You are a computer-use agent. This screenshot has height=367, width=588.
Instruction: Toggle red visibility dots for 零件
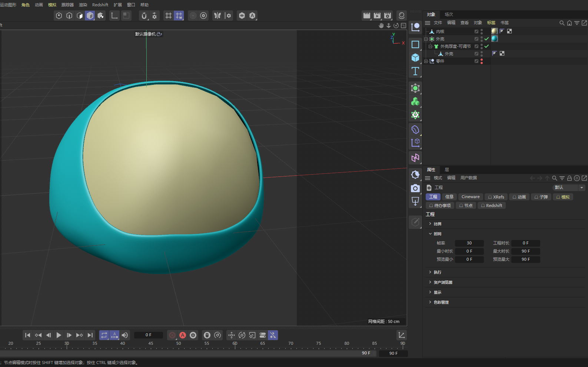482,61
